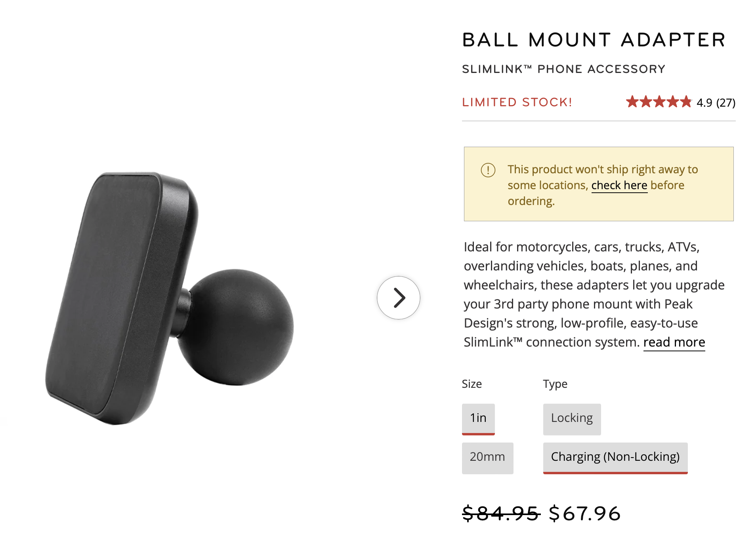
Task: Follow the 'check here' shipping link
Action: coord(619,185)
